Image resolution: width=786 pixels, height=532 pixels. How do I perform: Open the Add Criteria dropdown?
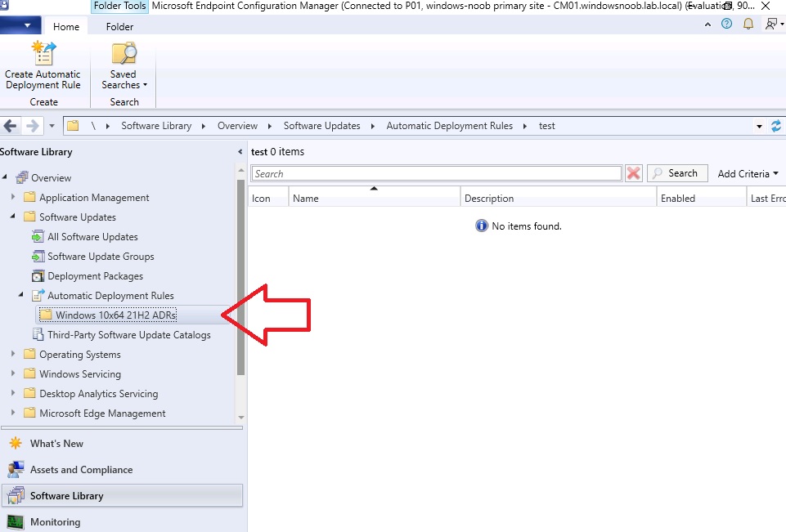click(x=748, y=174)
